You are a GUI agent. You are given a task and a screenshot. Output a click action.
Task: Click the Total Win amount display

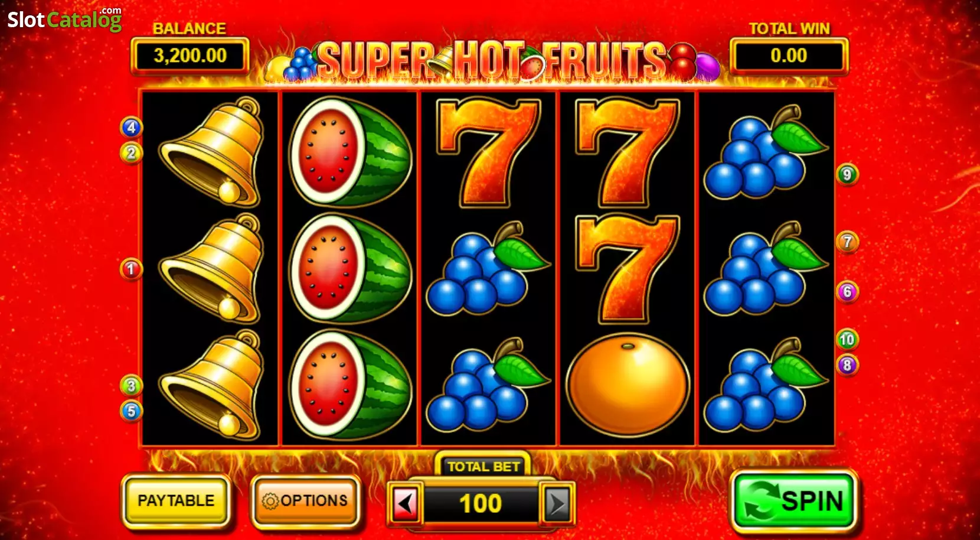(789, 56)
